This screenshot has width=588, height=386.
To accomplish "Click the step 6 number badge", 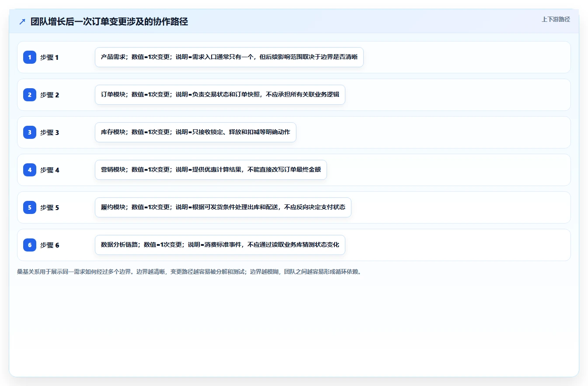I will click(x=30, y=245).
